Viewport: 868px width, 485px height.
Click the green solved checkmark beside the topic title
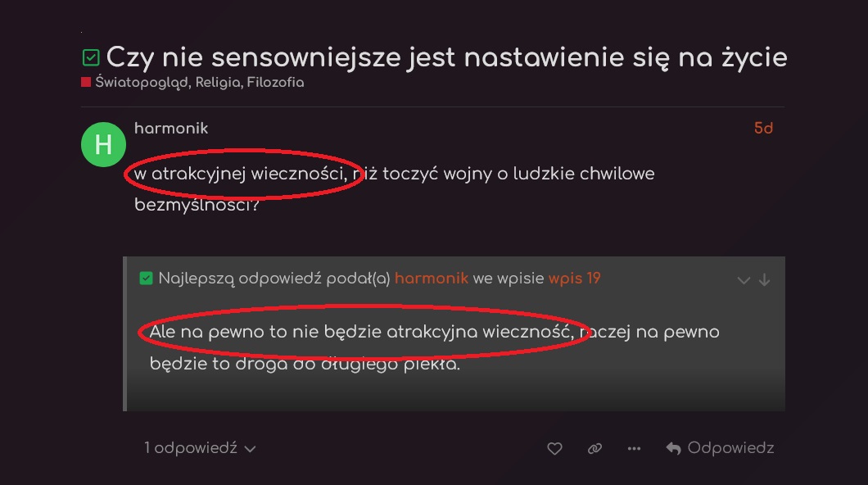91,58
